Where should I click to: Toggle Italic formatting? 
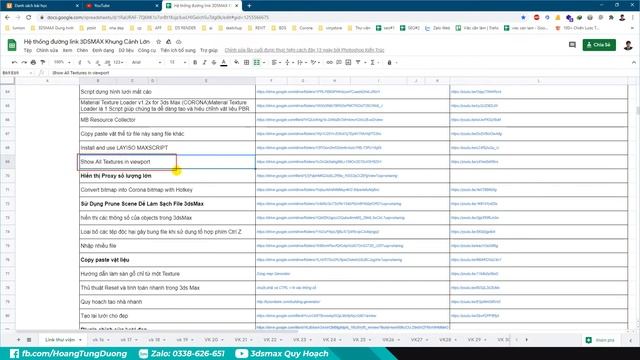[204, 62]
